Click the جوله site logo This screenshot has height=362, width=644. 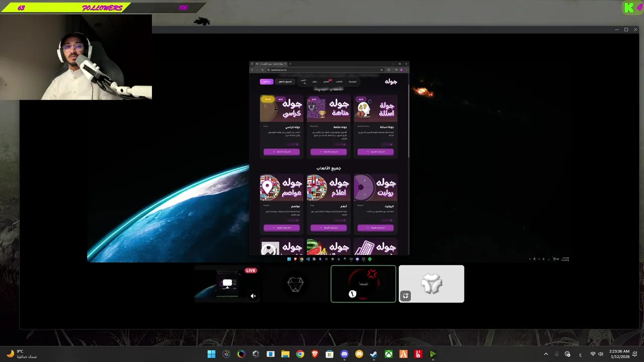pos(391,81)
